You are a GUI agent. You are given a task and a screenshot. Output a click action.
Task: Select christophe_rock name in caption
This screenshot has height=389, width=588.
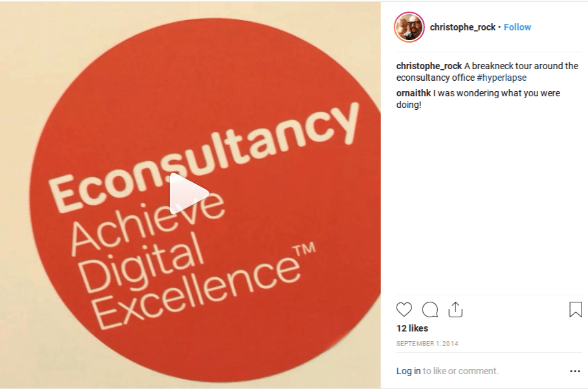429,66
